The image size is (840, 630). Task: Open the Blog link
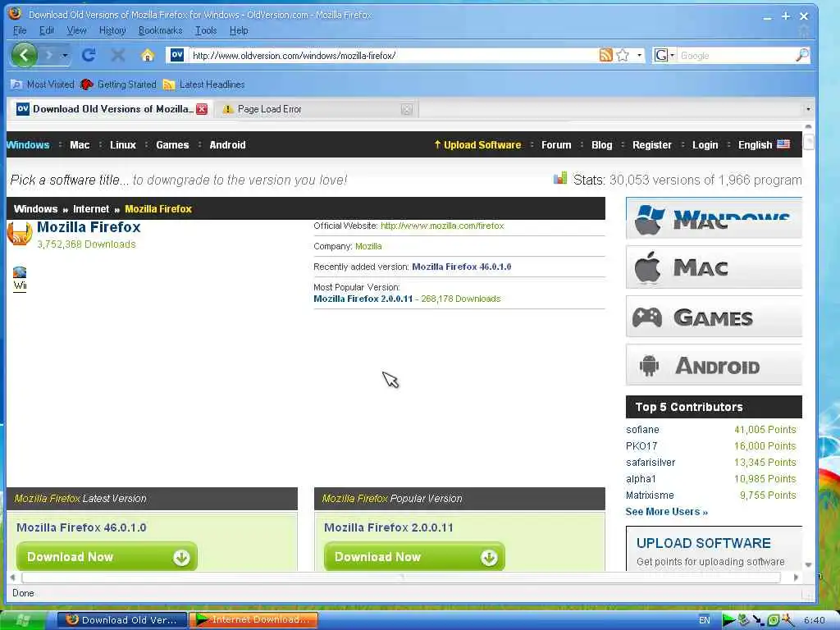pos(601,144)
